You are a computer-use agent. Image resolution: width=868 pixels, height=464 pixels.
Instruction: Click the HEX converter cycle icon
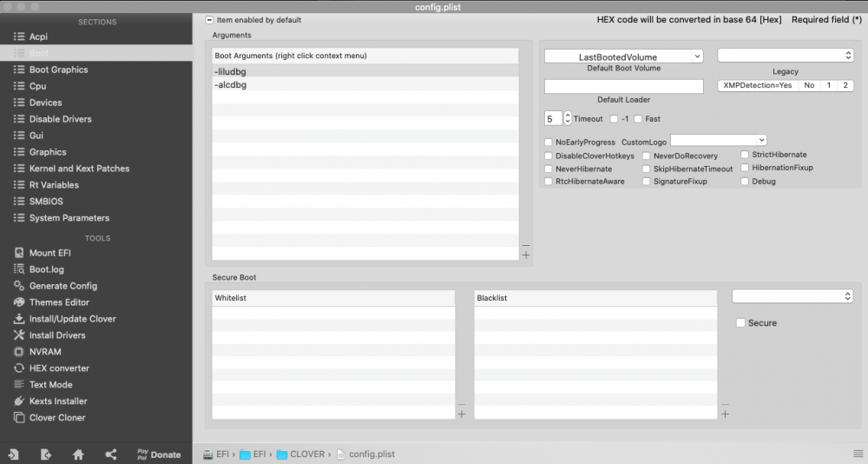click(x=19, y=368)
